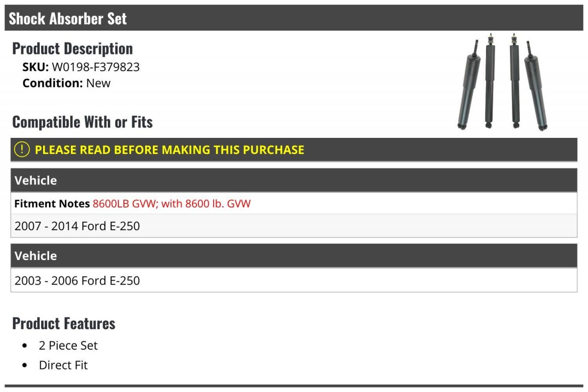Click the Product Description heading
588x392 pixels.
pyautogui.click(x=73, y=49)
